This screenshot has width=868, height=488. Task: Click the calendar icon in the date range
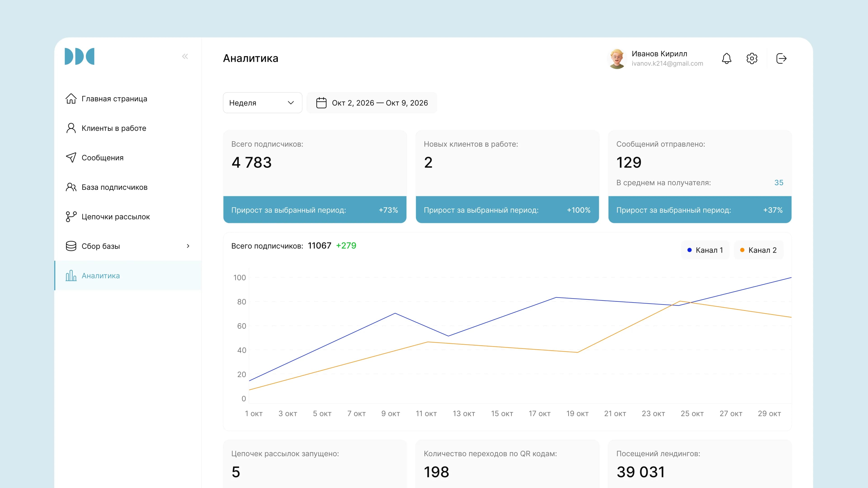coord(321,103)
